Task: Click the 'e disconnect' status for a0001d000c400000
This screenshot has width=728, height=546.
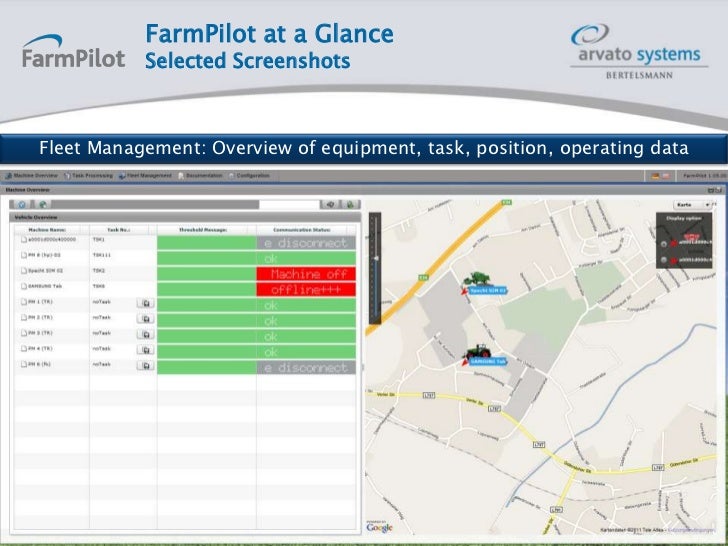Action: [306, 243]
